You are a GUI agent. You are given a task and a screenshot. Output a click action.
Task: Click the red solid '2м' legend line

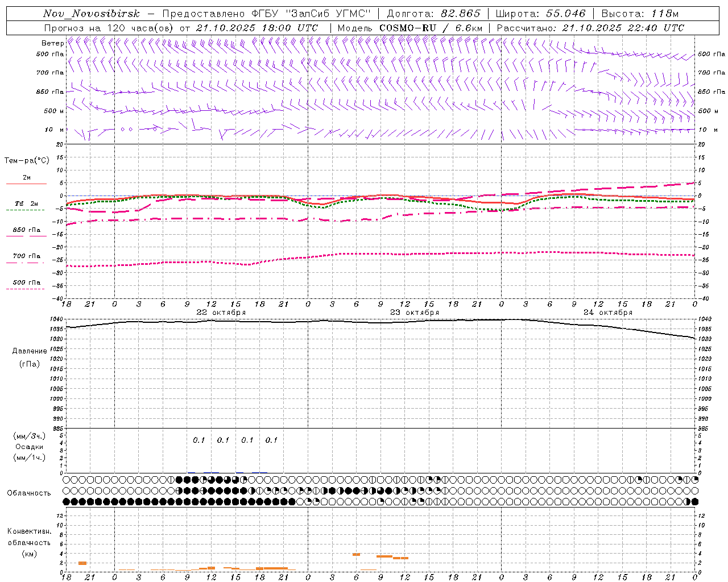coord(26,184)
